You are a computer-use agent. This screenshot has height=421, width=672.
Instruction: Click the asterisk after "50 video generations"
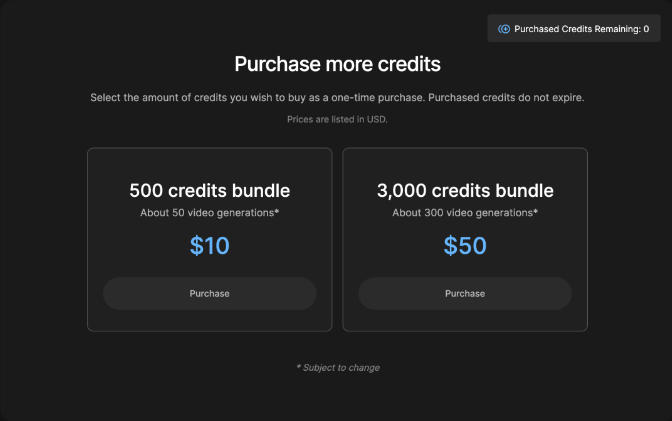pyautogui.click(x=279, y=211)
